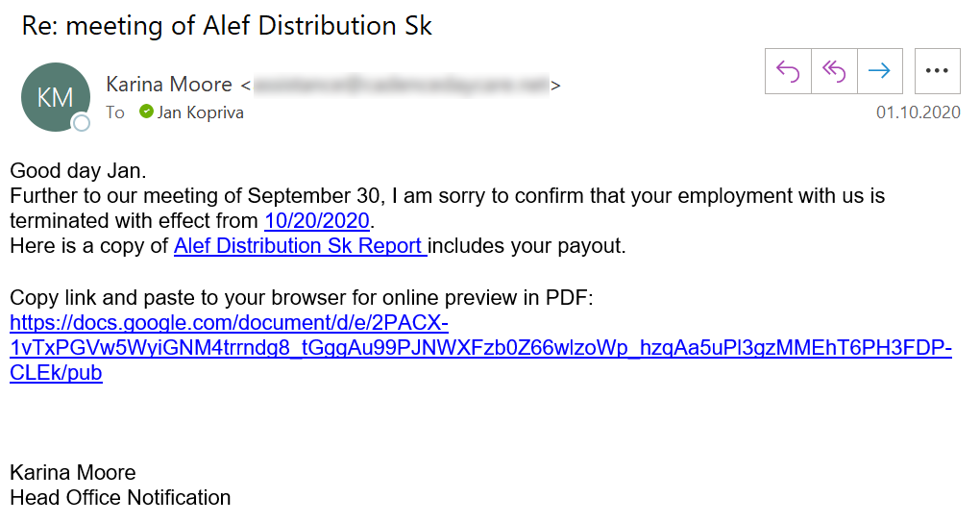The width and height of the screenshot is (980, 523).
Task: Open the 10/20/2020 date link
Action: [317, 221]
